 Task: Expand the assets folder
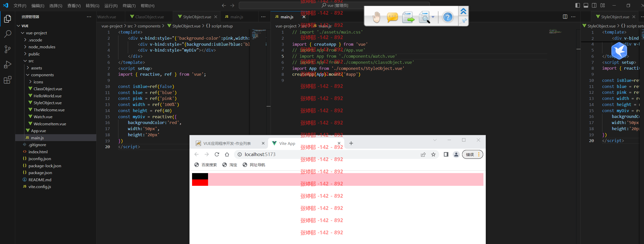[28, 68]
